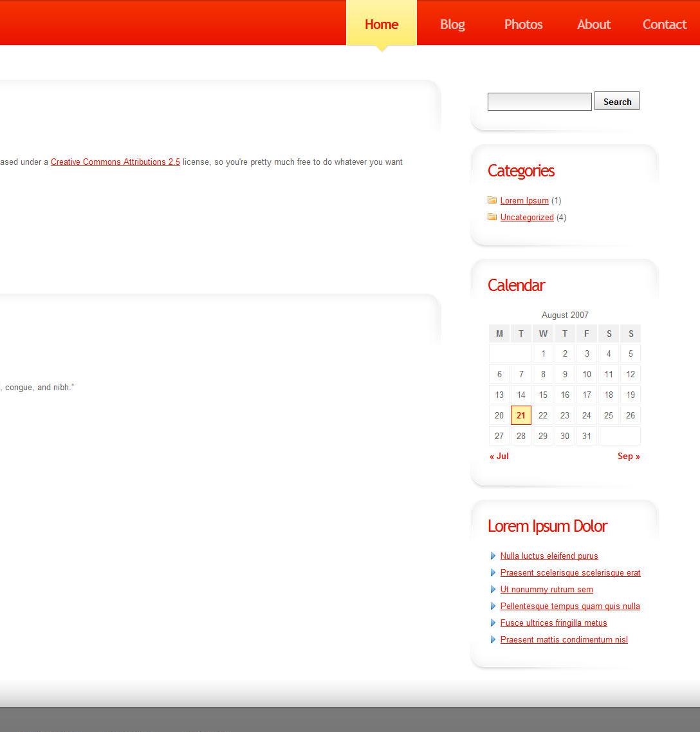The image size is (700, 732).
Task: Click the Calendar heading
Action: pyautogui.click(x=516, y=285)
